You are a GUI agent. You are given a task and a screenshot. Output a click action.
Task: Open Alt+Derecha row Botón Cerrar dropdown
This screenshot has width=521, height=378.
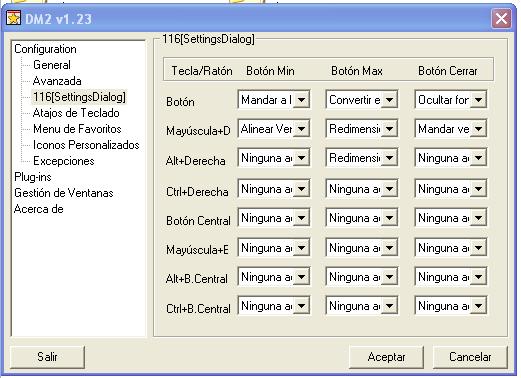(451, 157)
